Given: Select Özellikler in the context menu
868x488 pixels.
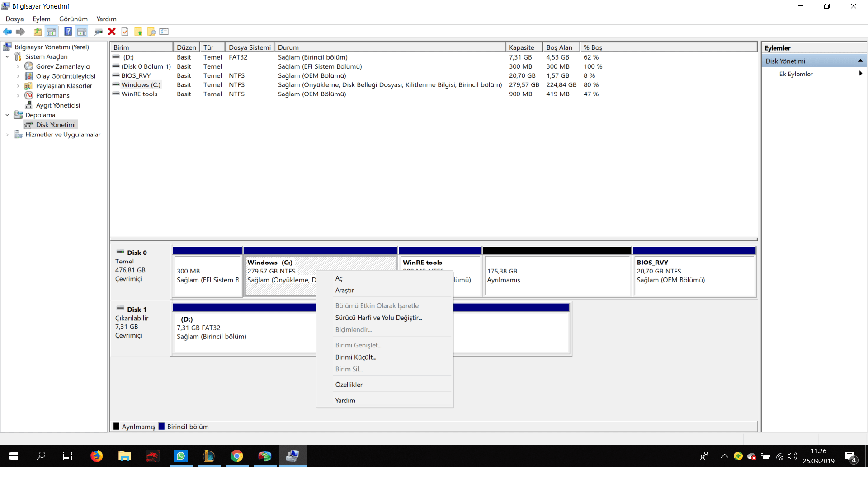Looking at the screenshot, I should [349, 385].
